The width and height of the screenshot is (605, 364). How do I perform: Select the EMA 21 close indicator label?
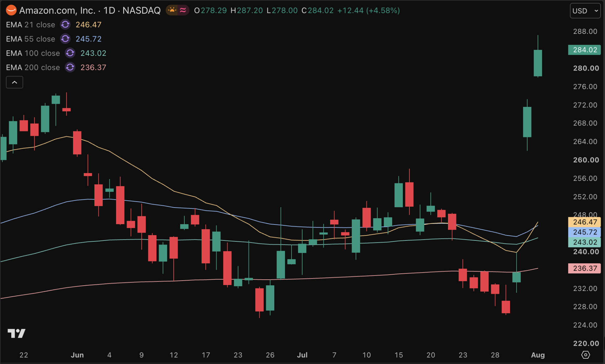30,24
